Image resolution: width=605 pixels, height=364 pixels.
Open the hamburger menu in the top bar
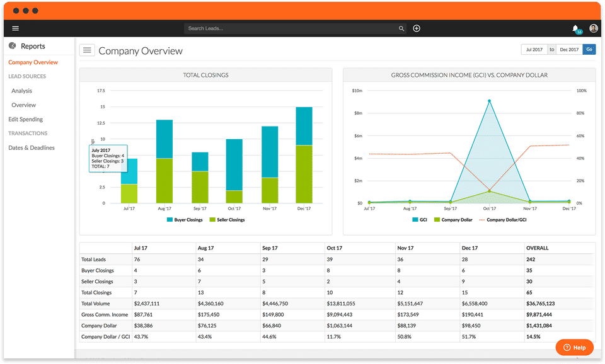tap(15, 28)
